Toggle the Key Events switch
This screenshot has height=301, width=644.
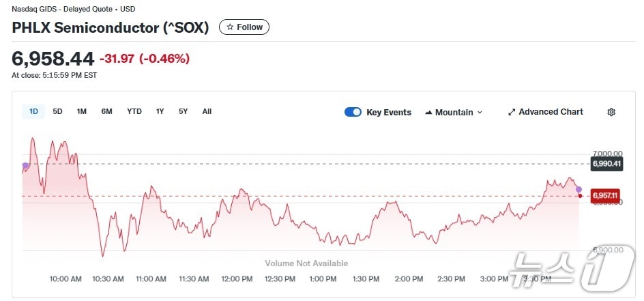[353, 112]
